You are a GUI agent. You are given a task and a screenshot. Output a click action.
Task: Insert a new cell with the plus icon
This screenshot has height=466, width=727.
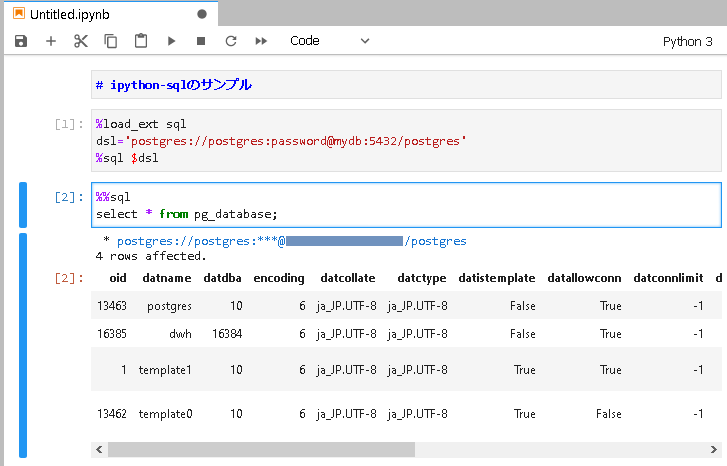(x=51, y=41)
